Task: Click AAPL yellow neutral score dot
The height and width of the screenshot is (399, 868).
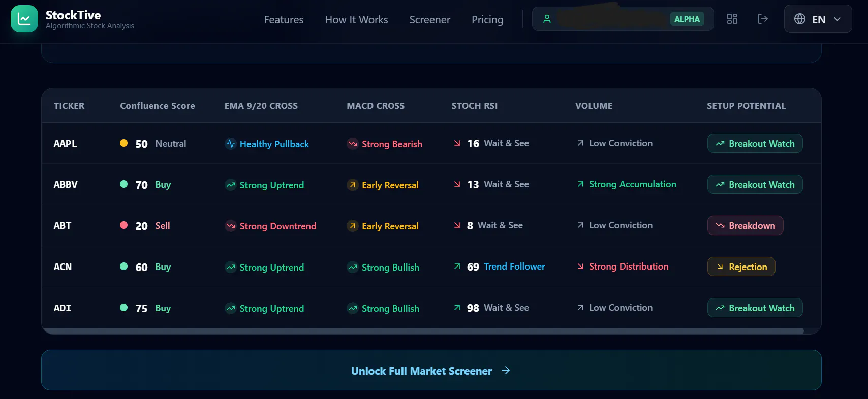Action: click(x=123, y=143)
